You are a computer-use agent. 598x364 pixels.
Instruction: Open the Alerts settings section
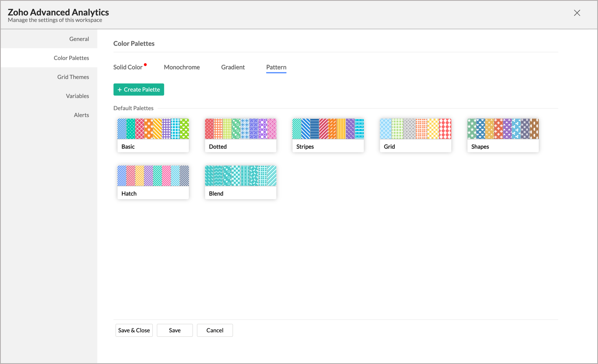click(81, 115)
